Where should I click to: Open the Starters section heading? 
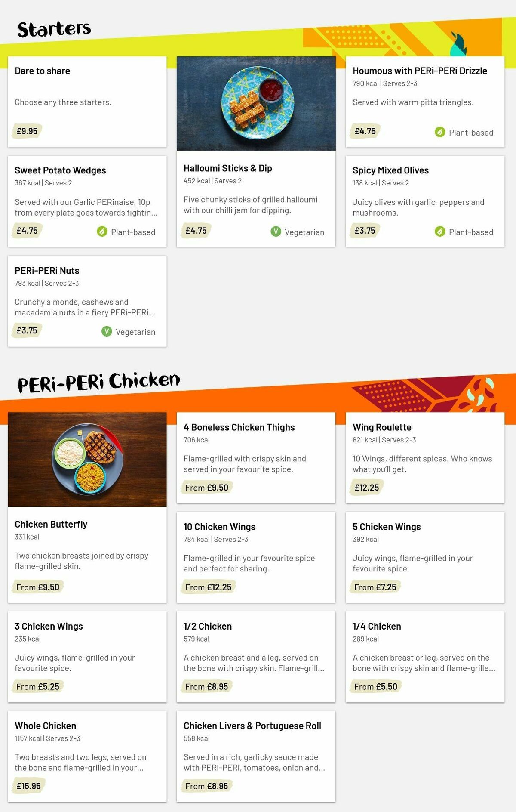(x=54, y=28)
